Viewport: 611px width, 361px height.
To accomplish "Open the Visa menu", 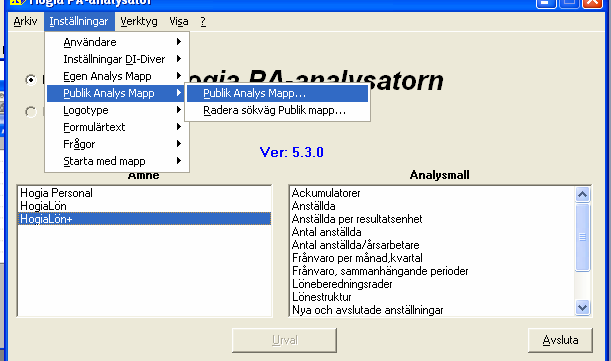I will 179,21.
